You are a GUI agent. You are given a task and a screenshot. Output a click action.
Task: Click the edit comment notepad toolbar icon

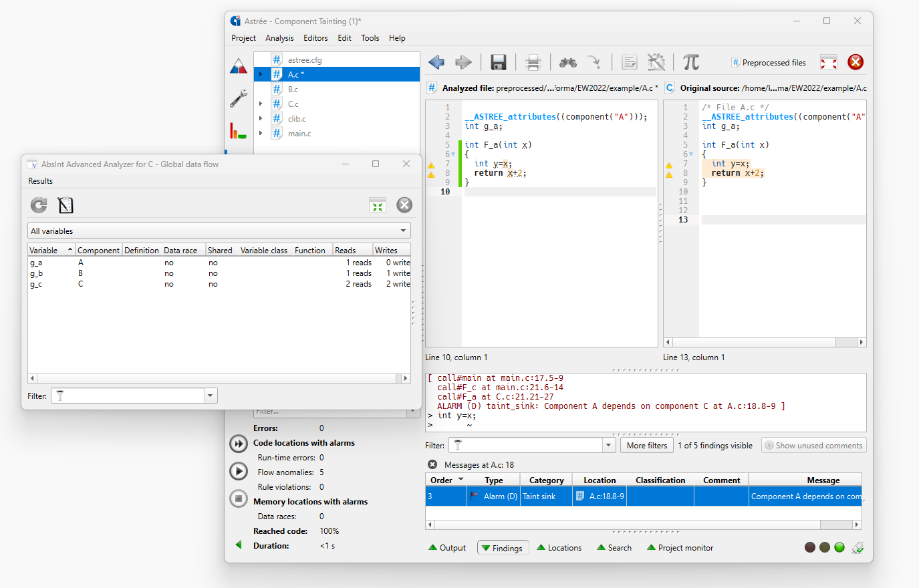(629, 62)
